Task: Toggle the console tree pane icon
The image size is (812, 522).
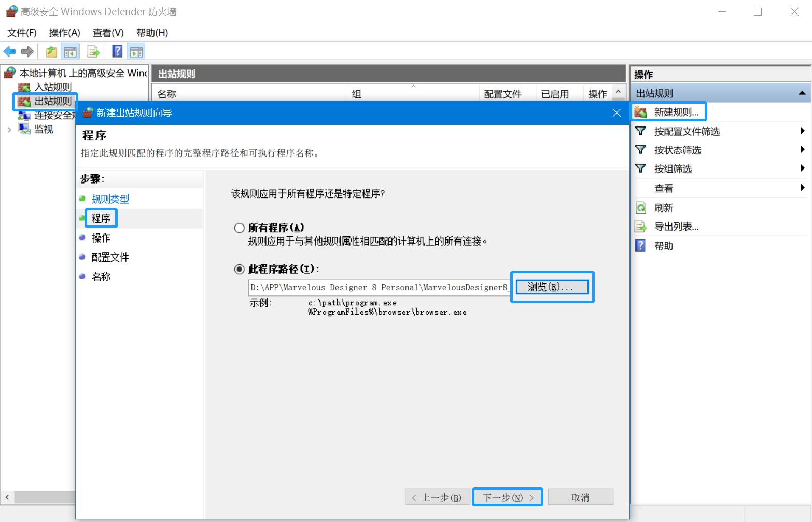Action: (x=69, y=51)
